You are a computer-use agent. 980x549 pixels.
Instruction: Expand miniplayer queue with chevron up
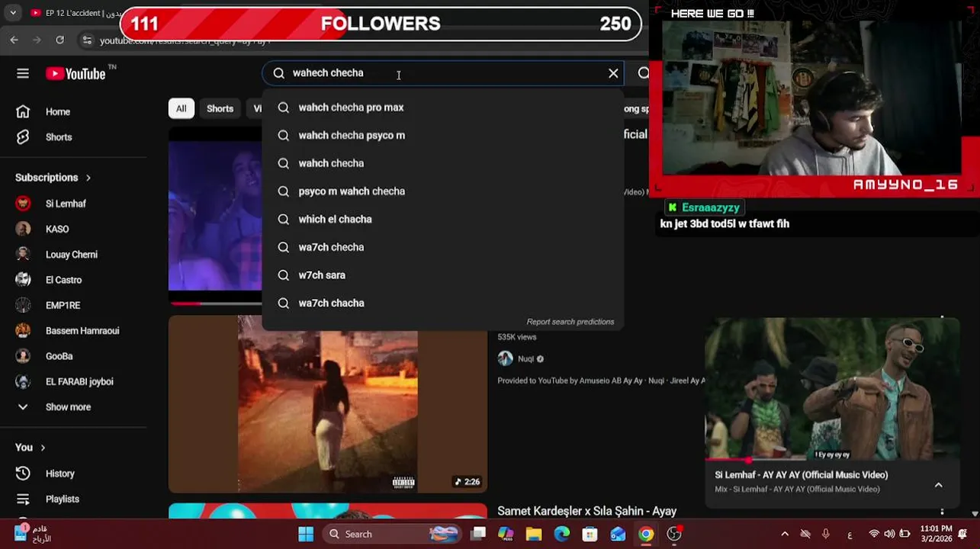938,485
